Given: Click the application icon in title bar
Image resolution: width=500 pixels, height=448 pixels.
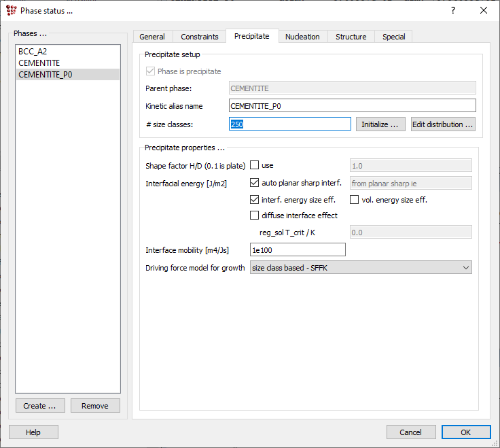Looking at the screenshot, I should click(x=11, y=10).
